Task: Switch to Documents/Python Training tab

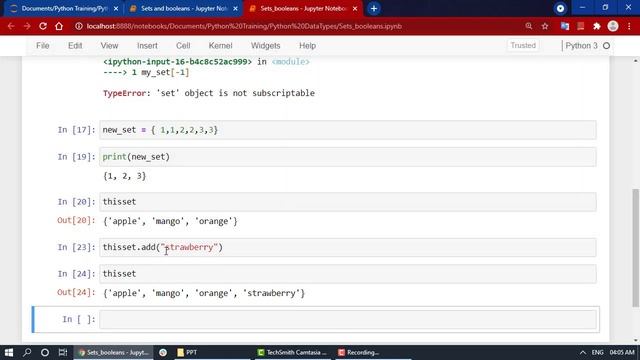Action: click(x=63, y=9)
